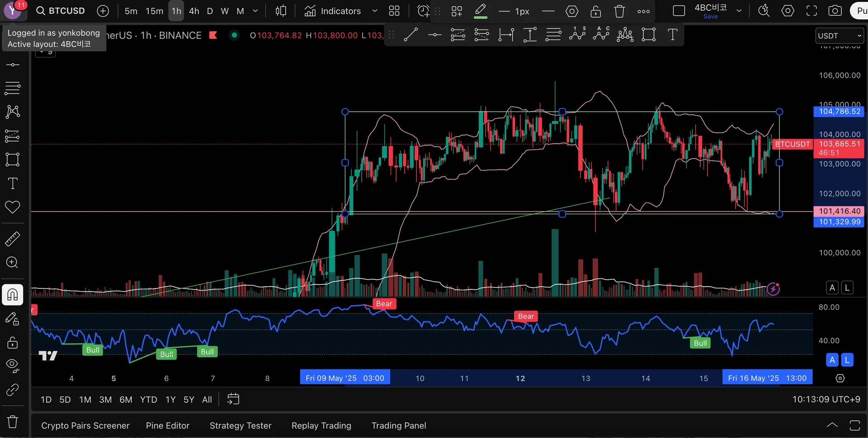Select the ruler measure tool
Image resolution: width=868 pixels, height=438 pixels.
[13, 239]
